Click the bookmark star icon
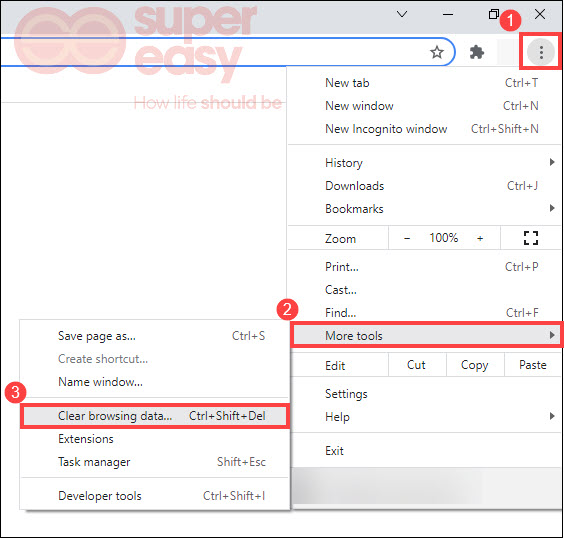 [437, 53]
